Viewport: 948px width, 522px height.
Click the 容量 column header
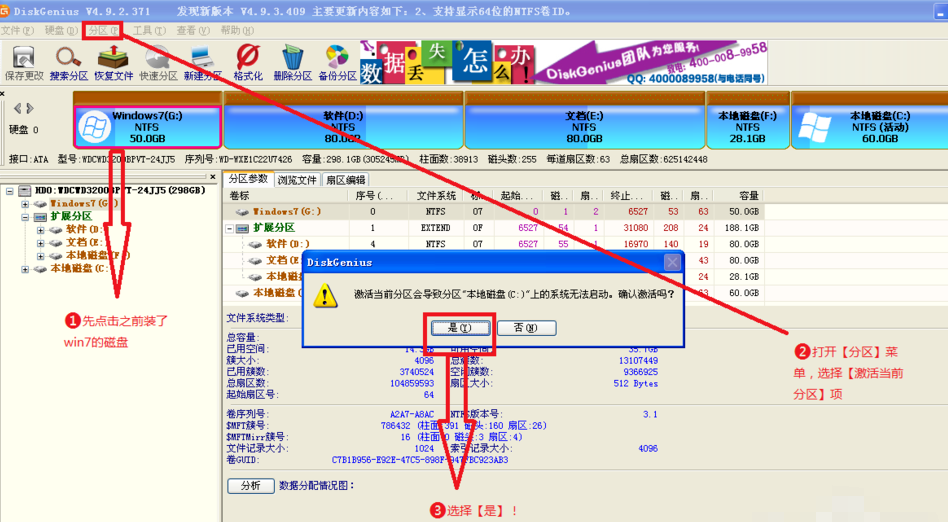(738, 195)
